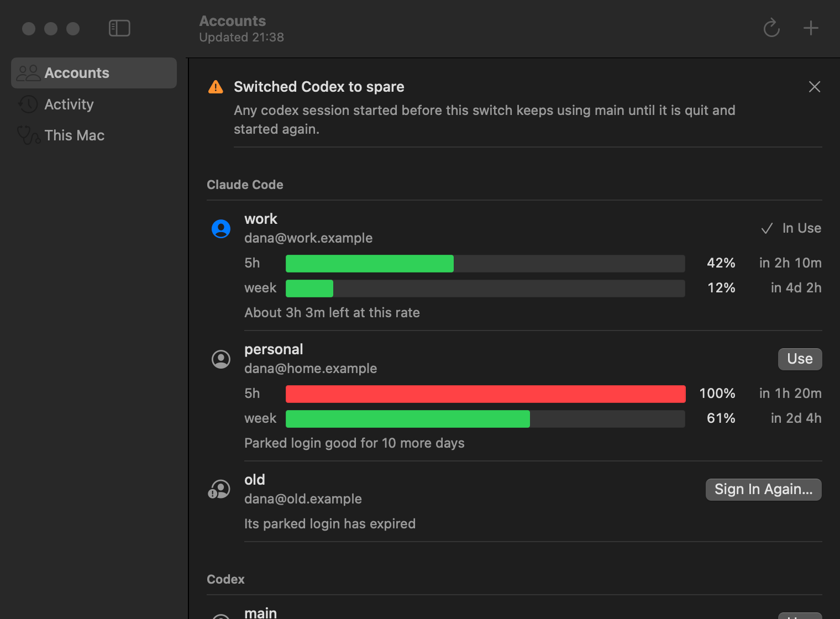Open the This Mac sidebar section
This screenshot has height=619, width=840.
94,135
